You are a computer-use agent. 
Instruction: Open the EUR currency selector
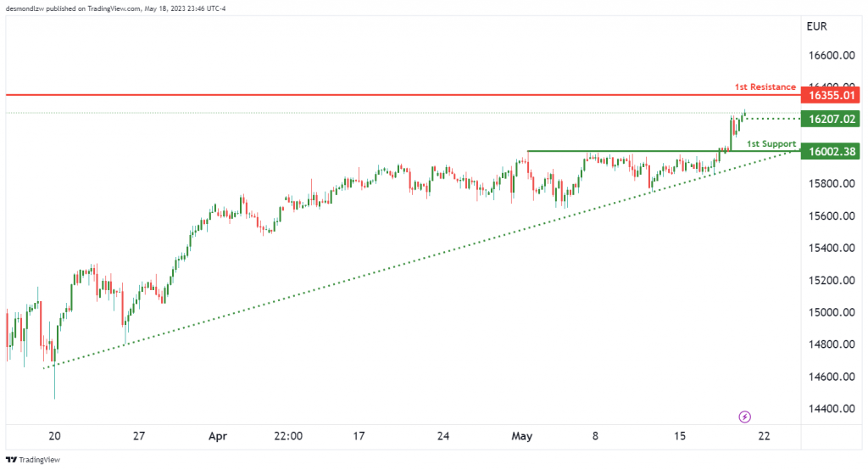816,26
